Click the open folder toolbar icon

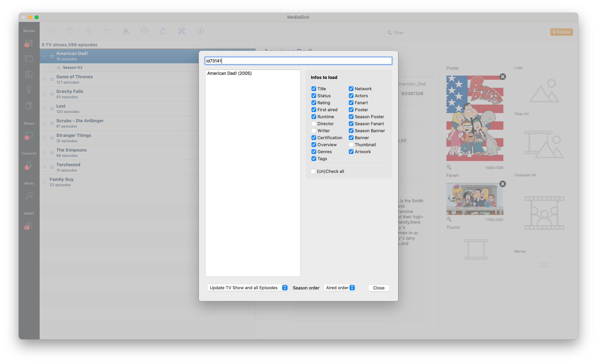point(107,31)
